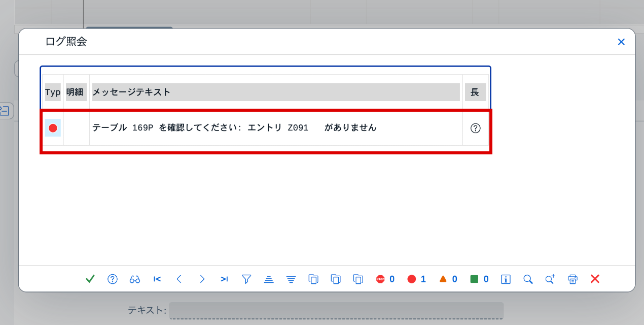The image size is (644, 325).
Task: Click the Typ column header
Action: 53,92
